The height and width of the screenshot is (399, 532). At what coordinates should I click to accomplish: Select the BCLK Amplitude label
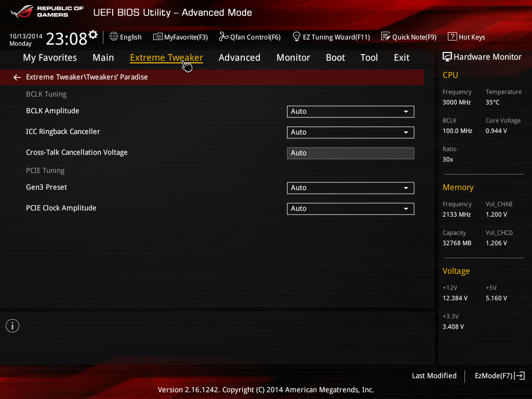[52, 111]
